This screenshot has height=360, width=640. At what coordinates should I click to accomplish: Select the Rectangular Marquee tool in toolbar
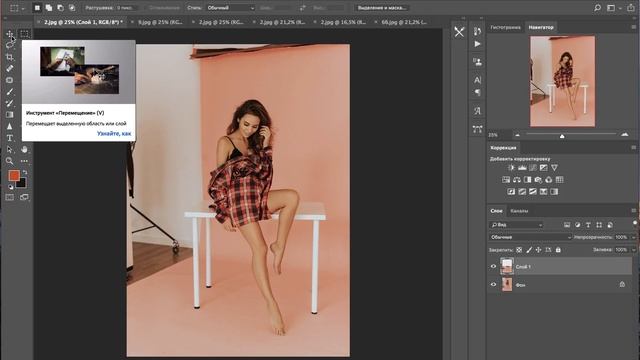click(x=24, y=34)
